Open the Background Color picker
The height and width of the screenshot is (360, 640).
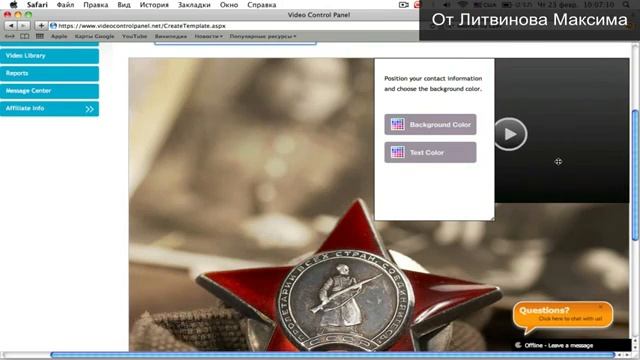[430, 124]
